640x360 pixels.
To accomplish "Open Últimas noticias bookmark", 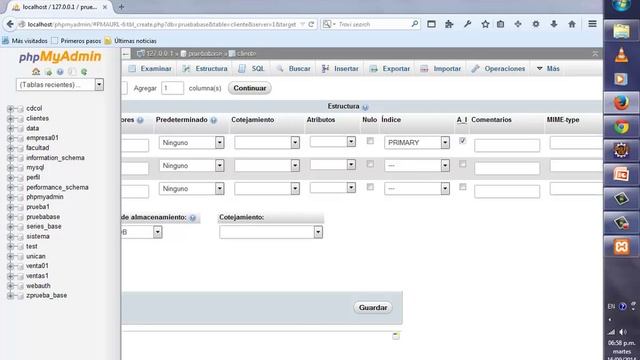I will click(131, 41).
